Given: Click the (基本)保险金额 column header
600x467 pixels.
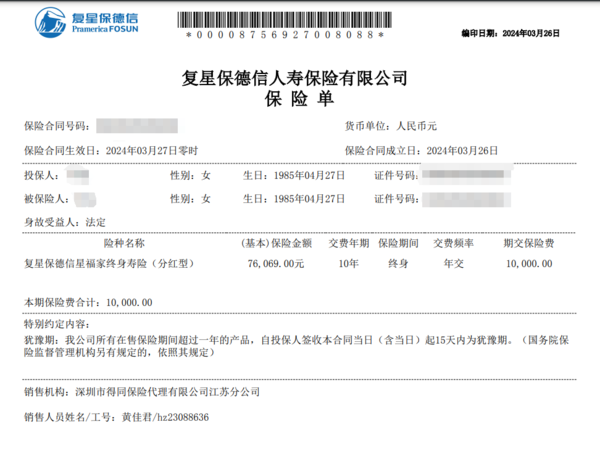Looking at the screenshot, I should [x=277, y=243].
